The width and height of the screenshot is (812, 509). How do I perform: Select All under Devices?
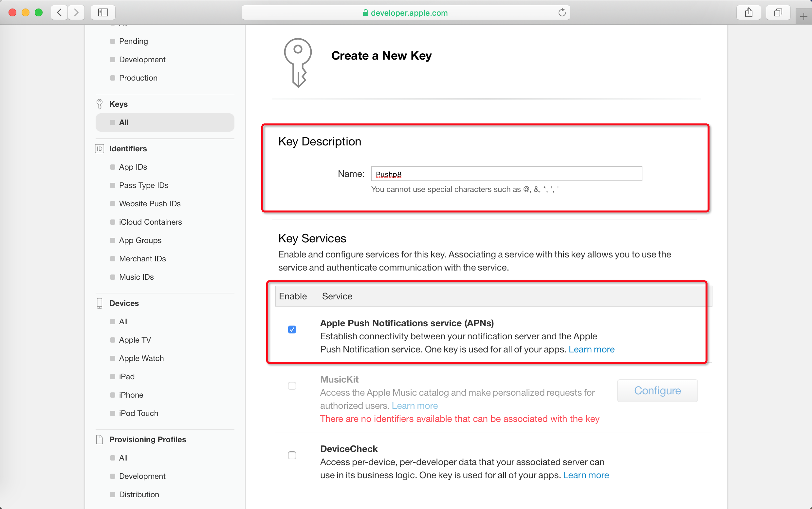tap(123, 322)
